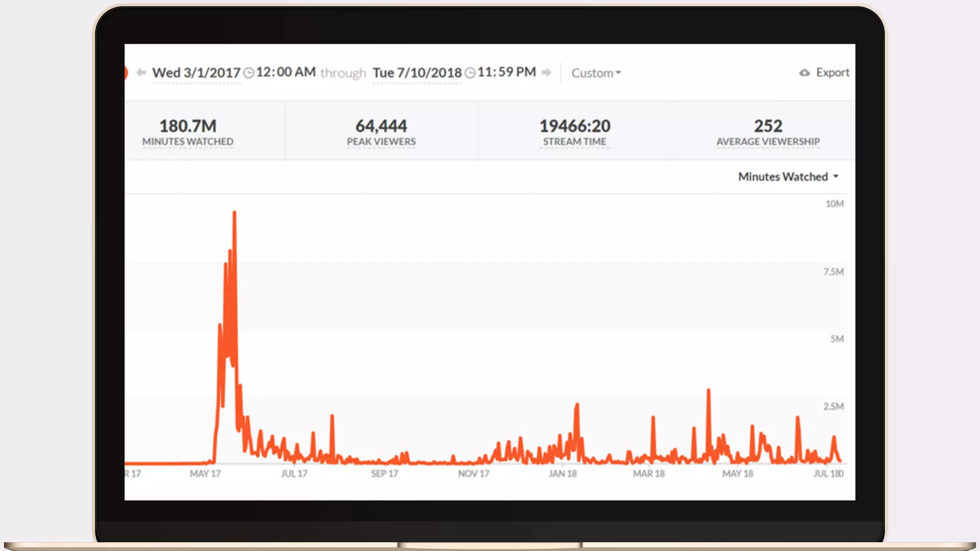This screenshot has height=551, width=980.
Task: Change the 12:00 AM start time
Action: coord(286,72)
